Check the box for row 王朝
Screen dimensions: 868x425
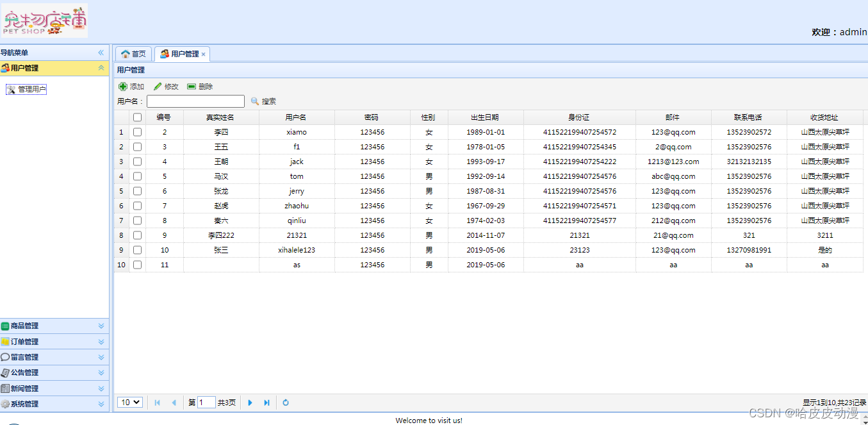tap(137, 162)
